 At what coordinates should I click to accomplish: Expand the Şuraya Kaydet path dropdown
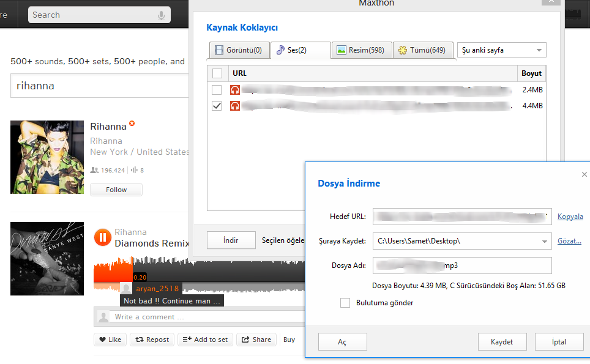[545, 242]
